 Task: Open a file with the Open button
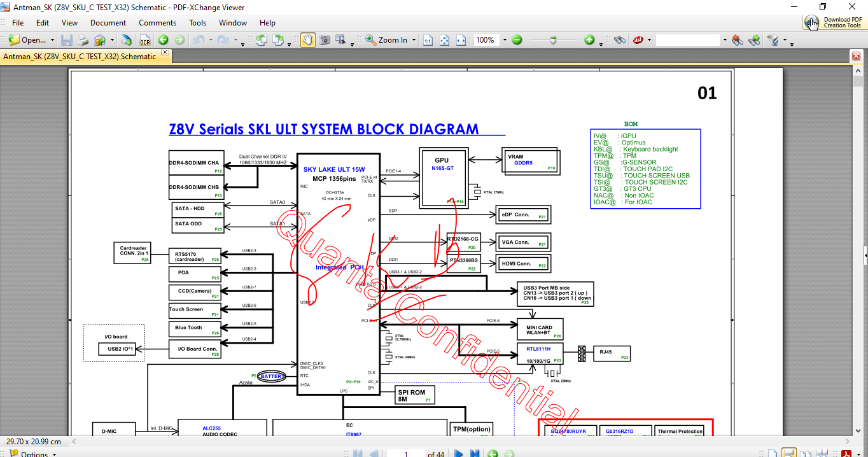(x=27, y=40)
